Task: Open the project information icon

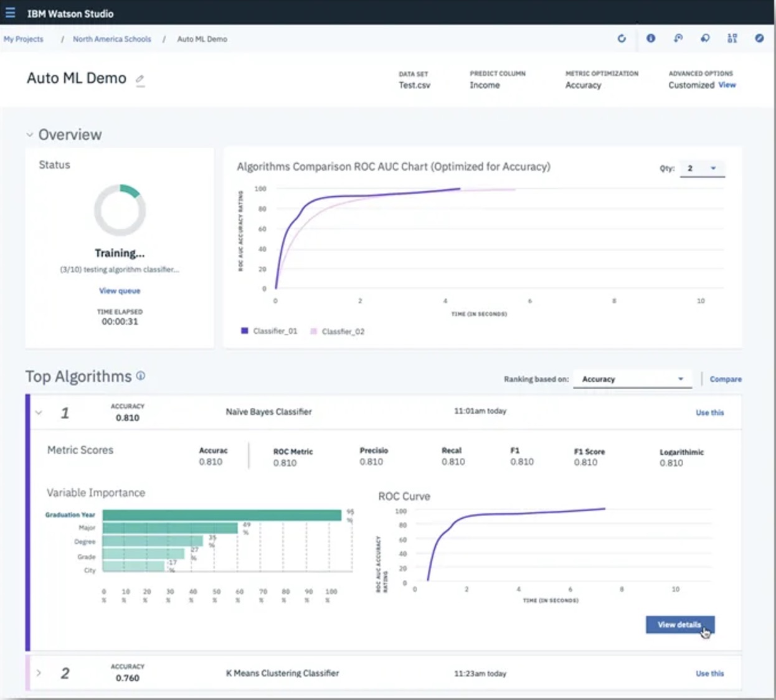Action: 651,39
